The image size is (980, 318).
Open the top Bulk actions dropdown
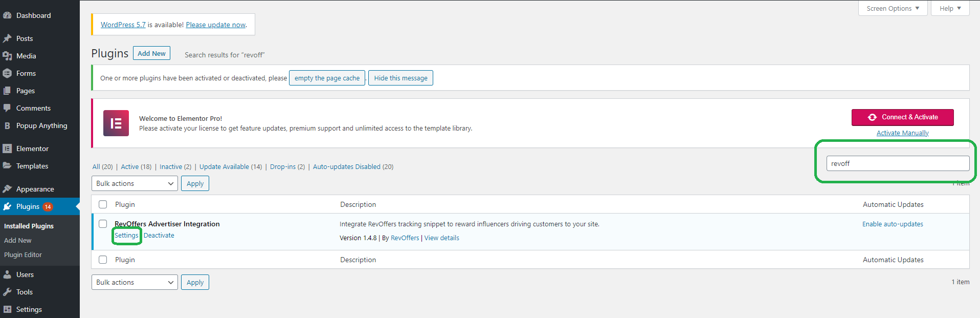[135, 183]
